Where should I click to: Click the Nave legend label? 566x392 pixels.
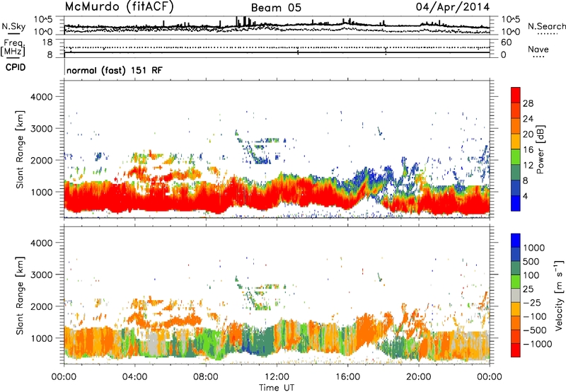538,50
